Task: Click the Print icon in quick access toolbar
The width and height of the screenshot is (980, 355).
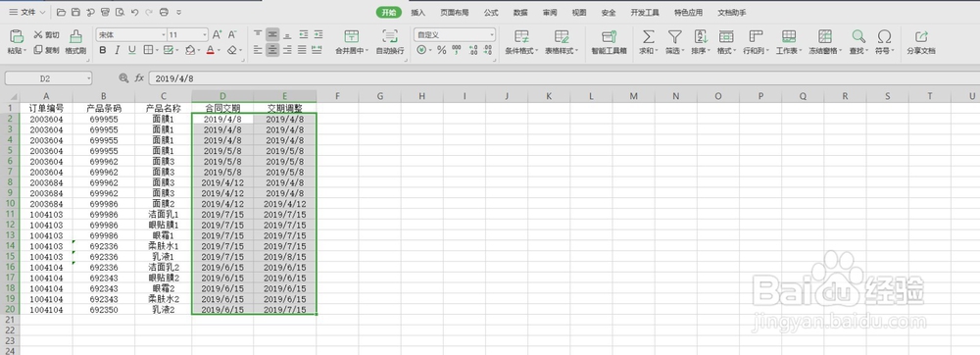Action: 164,12
